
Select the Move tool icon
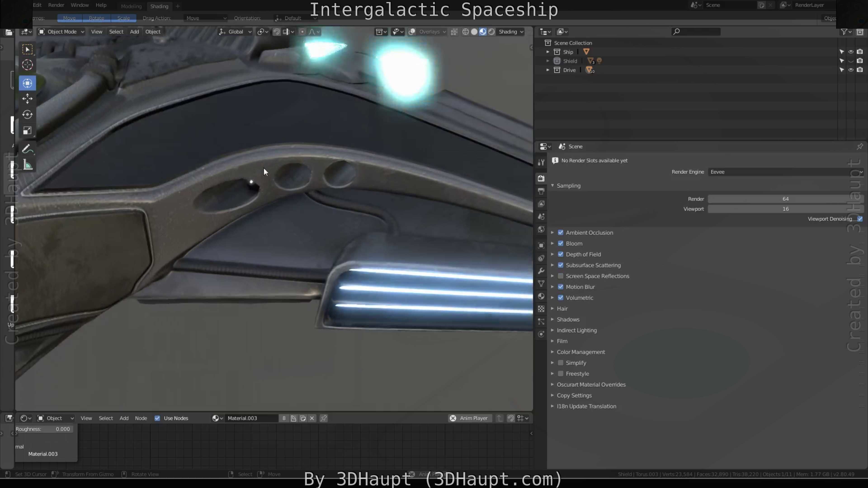click(27, 99)
